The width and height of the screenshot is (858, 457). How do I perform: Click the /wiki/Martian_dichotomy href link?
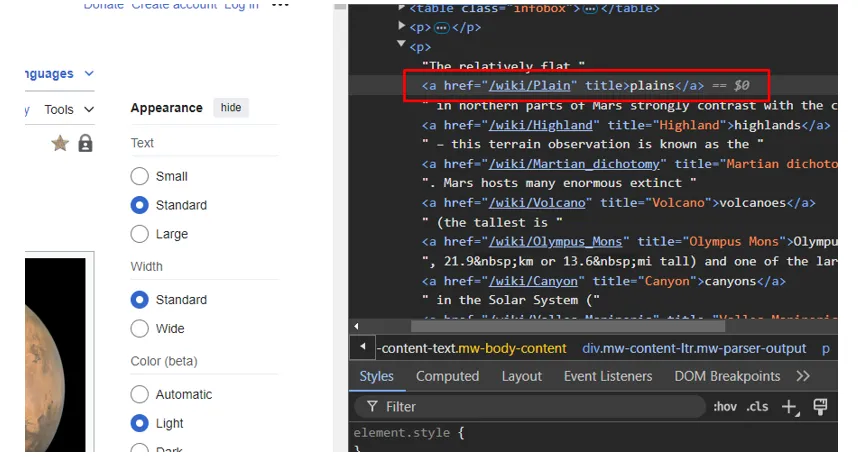574,164
